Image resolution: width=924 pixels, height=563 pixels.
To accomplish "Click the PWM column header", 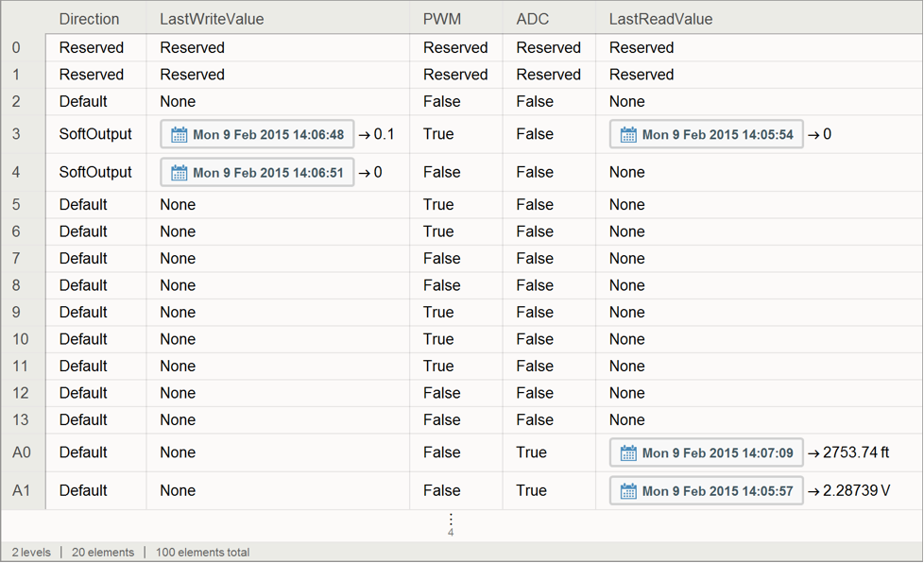I will [442, 19].
